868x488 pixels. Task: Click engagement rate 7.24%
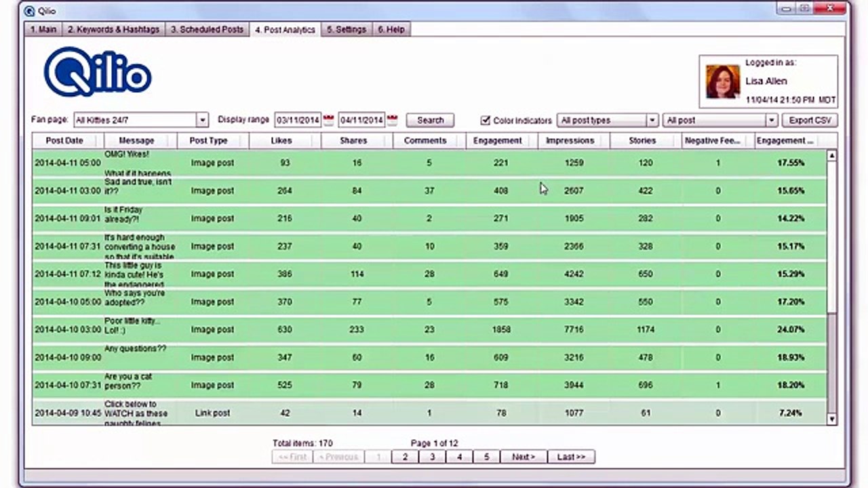pyautogui.click(x=792, y=413)
